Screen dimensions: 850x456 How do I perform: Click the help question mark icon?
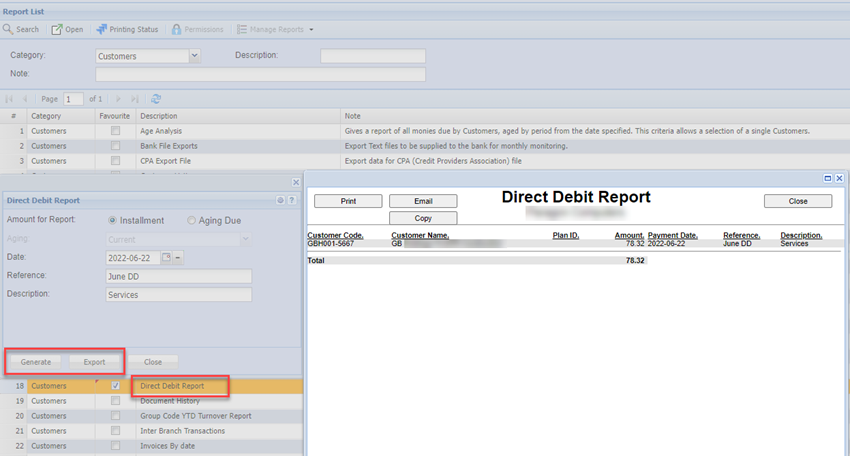point(292,200)
